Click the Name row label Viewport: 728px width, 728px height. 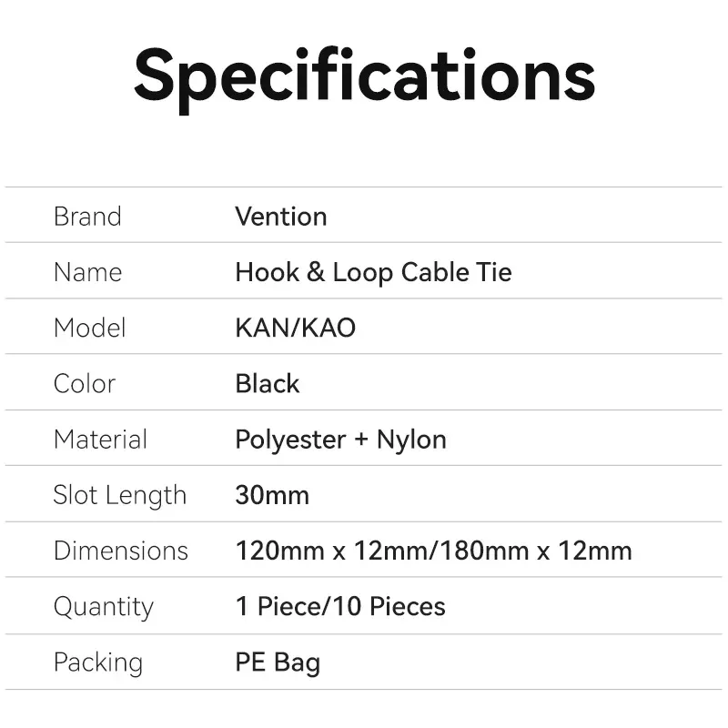click(87, 272)
